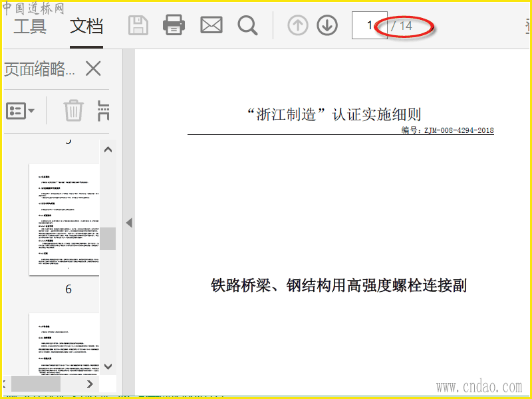This screenshot has height=399, width=532.
Task: Click the delete page trash icon
Action: [74, 110]
